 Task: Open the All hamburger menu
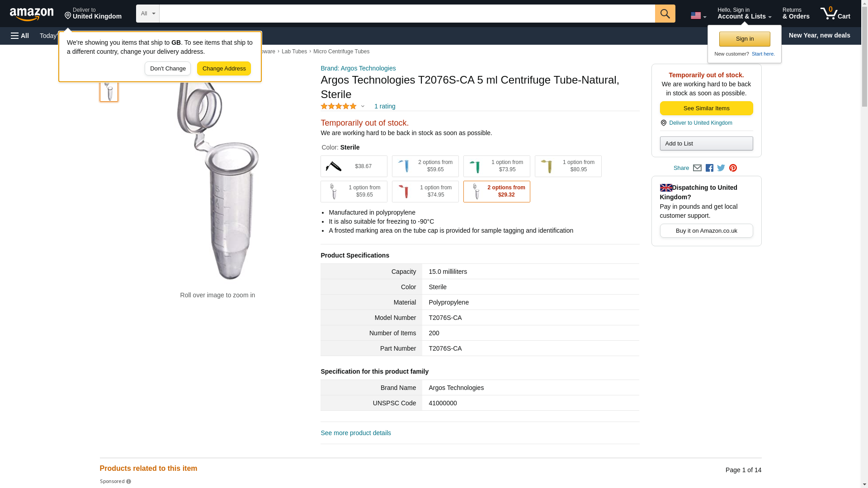(x=20, y=36)
